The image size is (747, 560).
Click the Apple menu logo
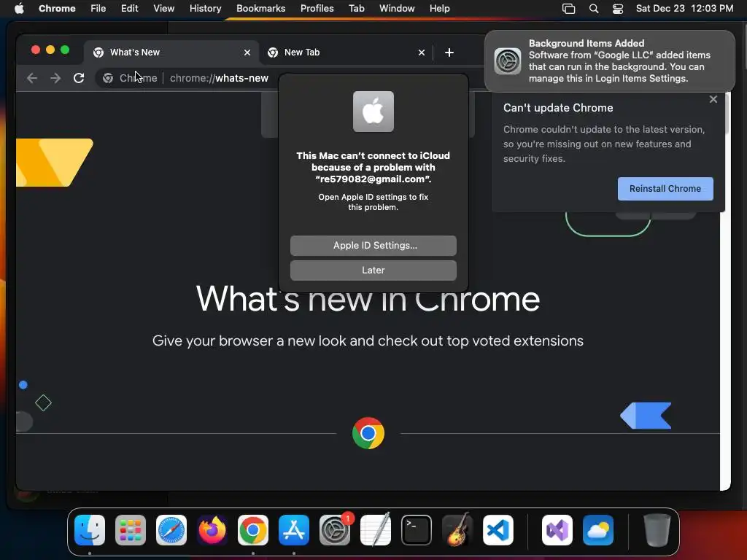pyautogui.click(x=19, y=9)
